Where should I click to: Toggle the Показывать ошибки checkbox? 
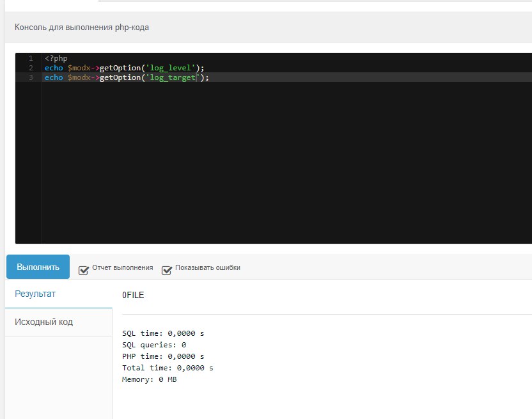click(167, 271)
